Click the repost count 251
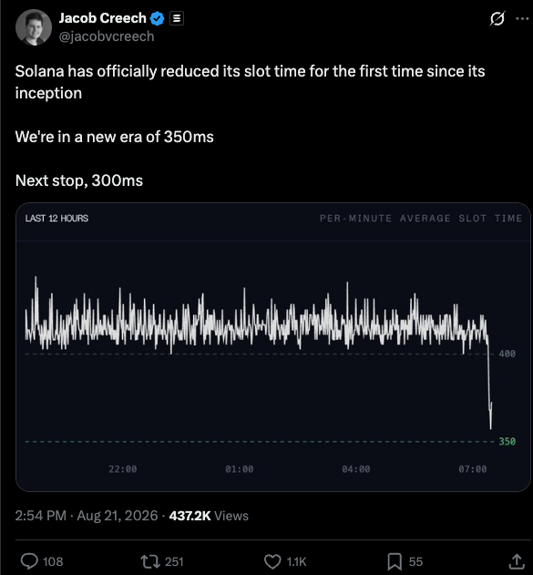The width and height of the screenshot is (533, 575). click(174, 562)
